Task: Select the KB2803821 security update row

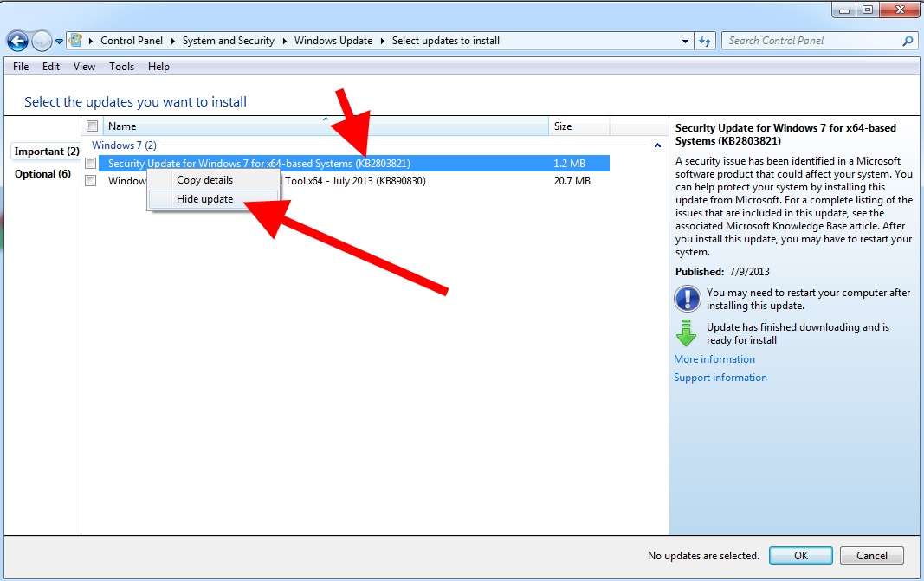Action: pyautogui.click(x=353, y=164)
